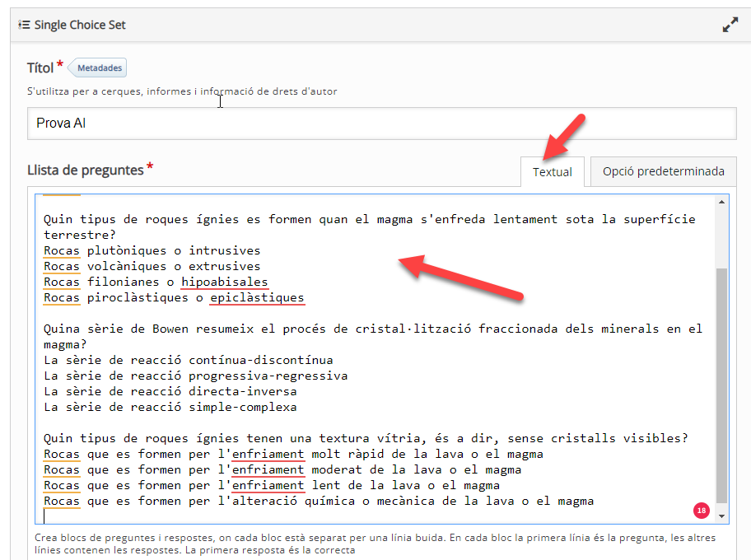The image size is (751, 560).
Task: Click the textarea scrollbar down arrow
Action: click(x=722, y=516)
